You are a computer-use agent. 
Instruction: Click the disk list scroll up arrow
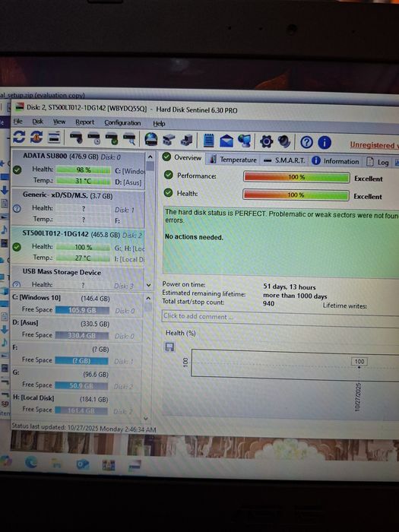(x=150, y=157)
